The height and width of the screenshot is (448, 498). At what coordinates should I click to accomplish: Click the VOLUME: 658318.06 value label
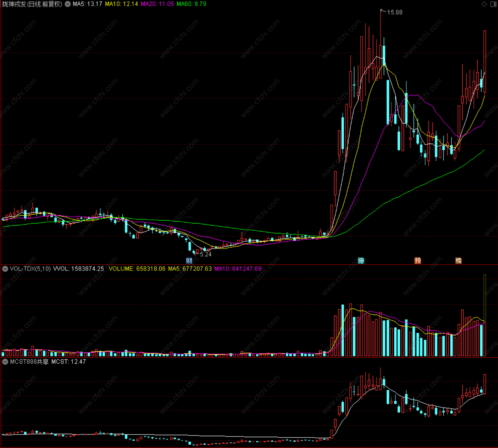137,269
